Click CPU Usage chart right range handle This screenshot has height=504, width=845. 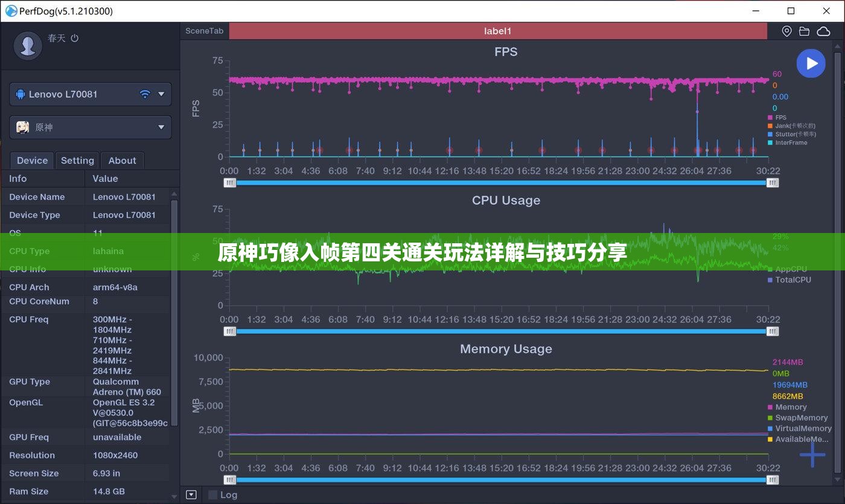pyautogui.click(x=773, y=331)
